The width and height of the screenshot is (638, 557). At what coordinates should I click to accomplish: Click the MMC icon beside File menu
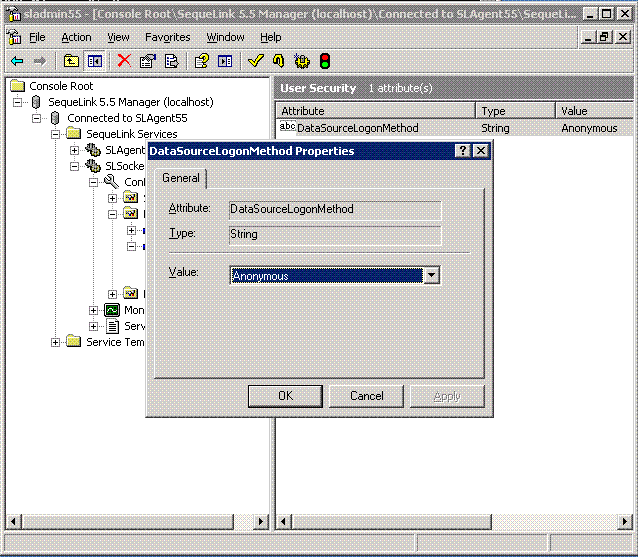[14, 37]
